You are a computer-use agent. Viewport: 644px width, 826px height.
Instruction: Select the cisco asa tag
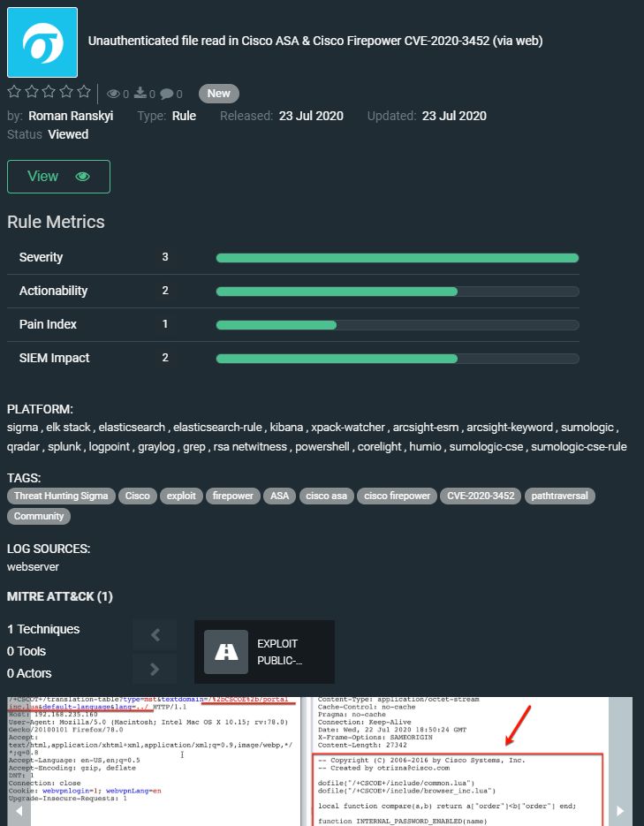327,496
